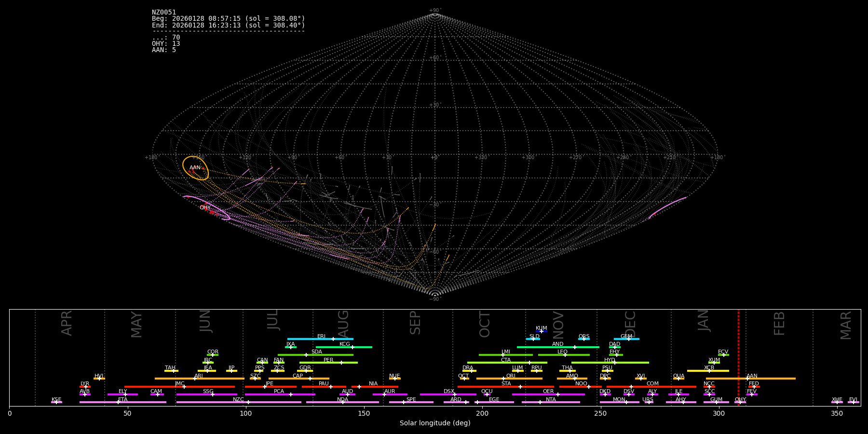This screenshot has height=434, width=868.
Task: Click the −90° south pole label on map
Action: [x=434, y=299]
